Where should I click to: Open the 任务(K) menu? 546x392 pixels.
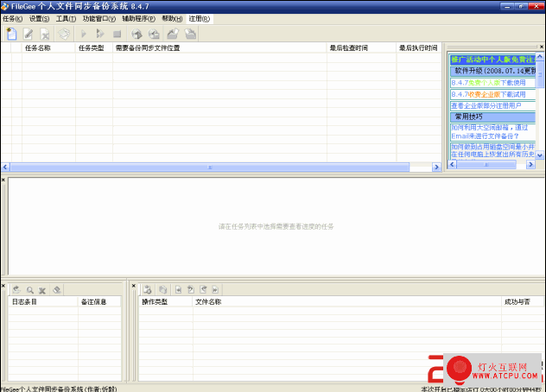tap(13, 19)
